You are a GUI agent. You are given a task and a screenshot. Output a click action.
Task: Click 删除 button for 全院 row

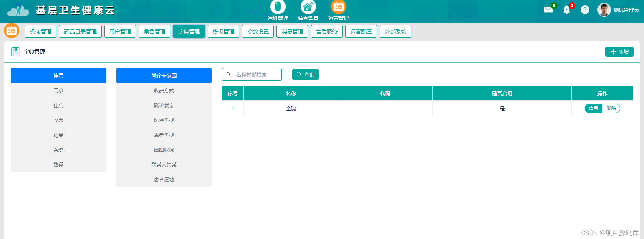pos(611,108)
